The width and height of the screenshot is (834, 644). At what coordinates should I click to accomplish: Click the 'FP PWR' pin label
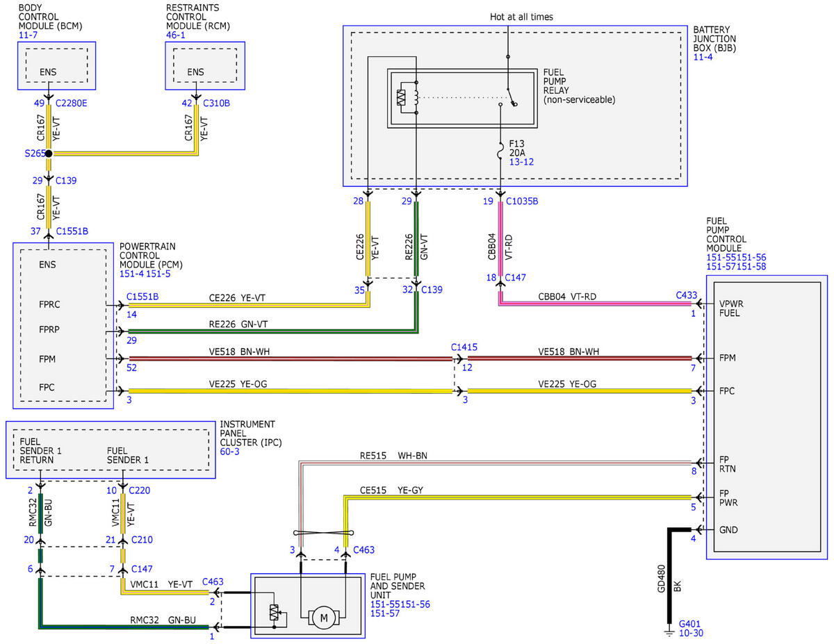pos(728,499)
